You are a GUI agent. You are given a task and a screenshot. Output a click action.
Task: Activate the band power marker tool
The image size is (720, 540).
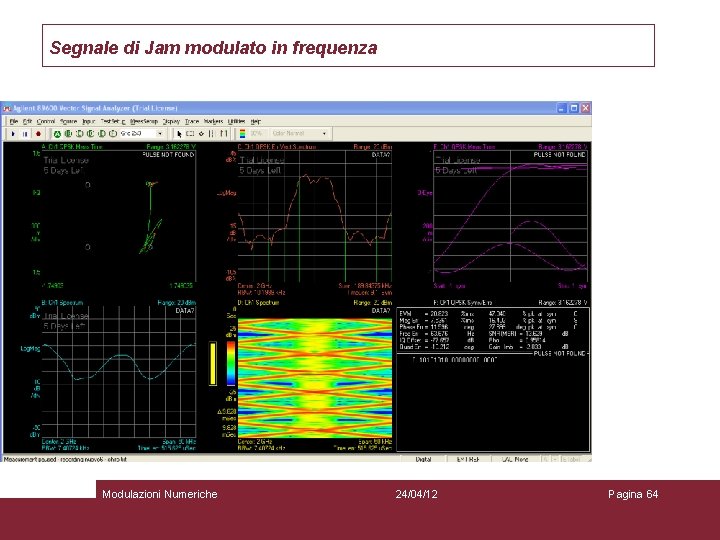(x=211, y=134)
